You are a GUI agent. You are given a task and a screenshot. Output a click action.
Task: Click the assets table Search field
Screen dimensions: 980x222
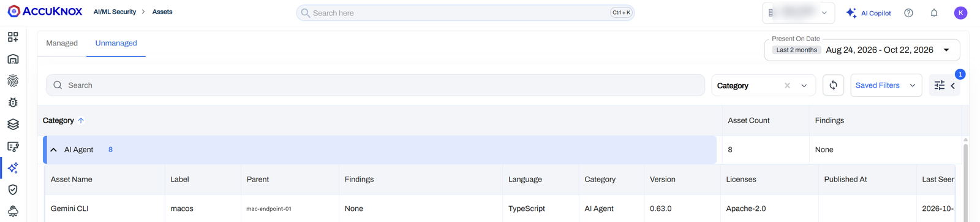375,85
